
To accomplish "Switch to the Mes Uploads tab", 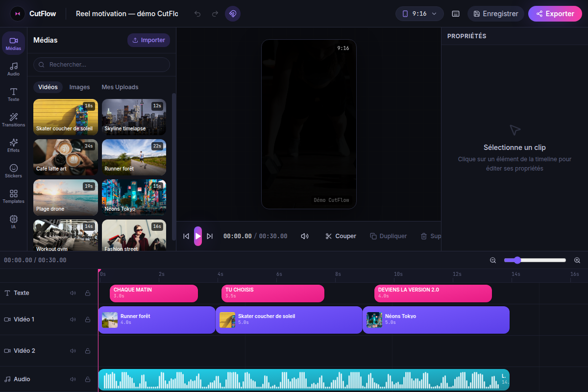I will click(120, 87).
